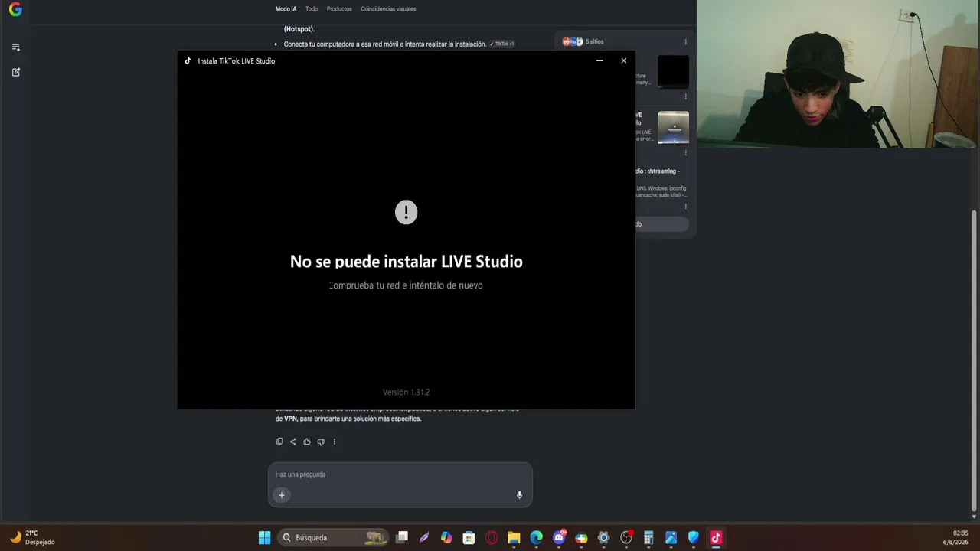Open the AI mode history panel icon
The width and height of the screenshot is (980, 551).
coord(16,47)
